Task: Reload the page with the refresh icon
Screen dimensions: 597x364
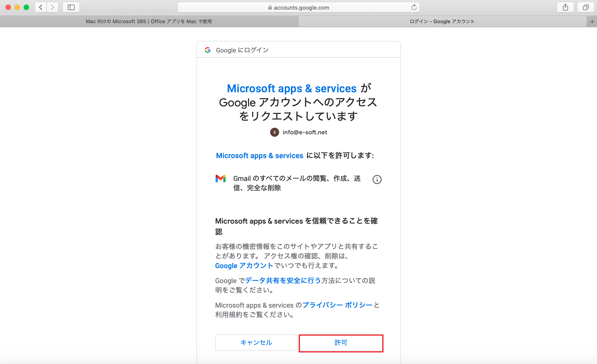Action: pos(414,7)
